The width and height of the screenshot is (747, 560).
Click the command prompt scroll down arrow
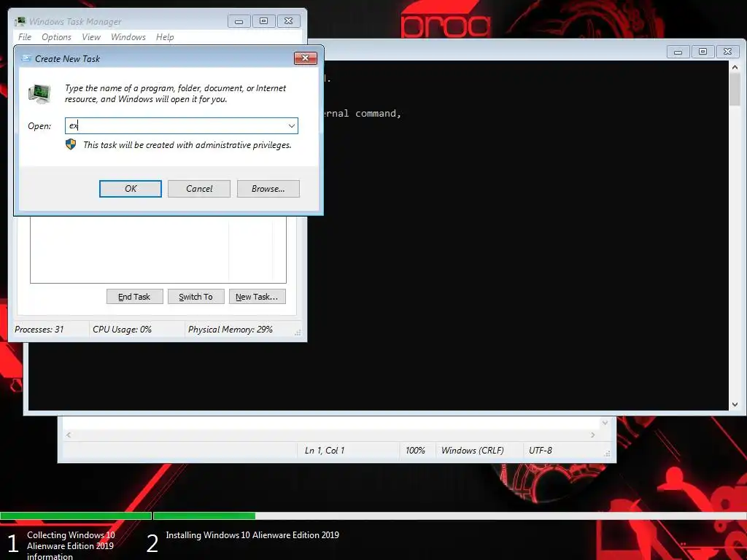coord(735,404)
